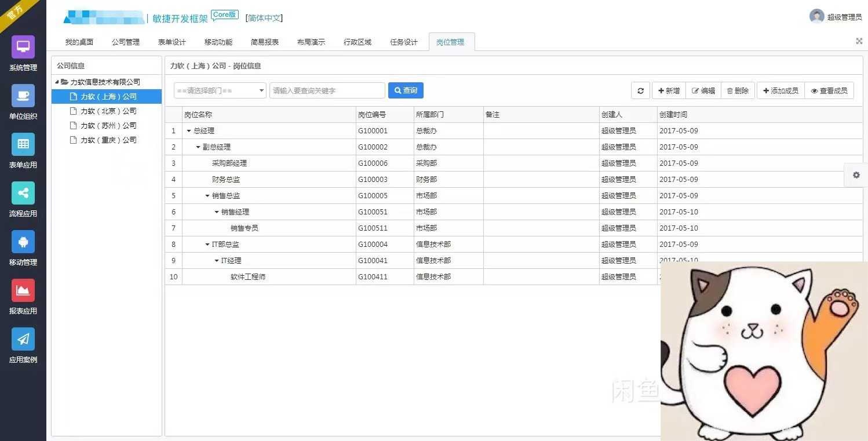Select 力软（重庆）公司 in tree

tap(107, 140)
